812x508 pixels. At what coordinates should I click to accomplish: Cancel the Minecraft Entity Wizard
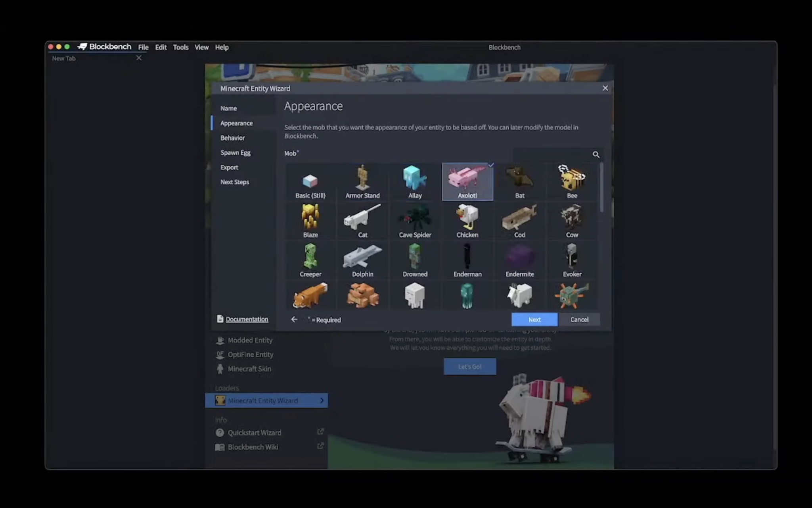[x=579, y=319]
